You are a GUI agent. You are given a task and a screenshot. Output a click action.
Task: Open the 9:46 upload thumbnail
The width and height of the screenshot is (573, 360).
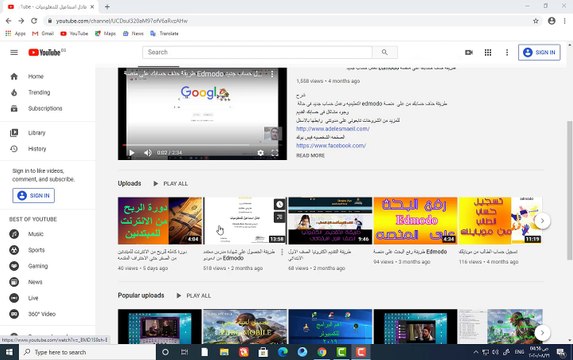(330, 221)
